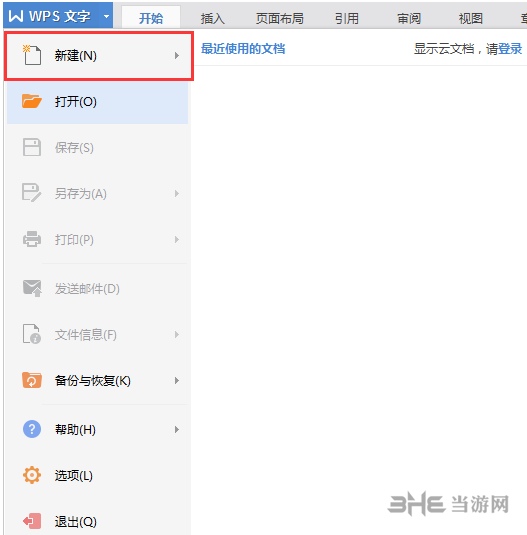Select the 保存(S) menu entry
This screenshot has width=527, height=535.
98,148
